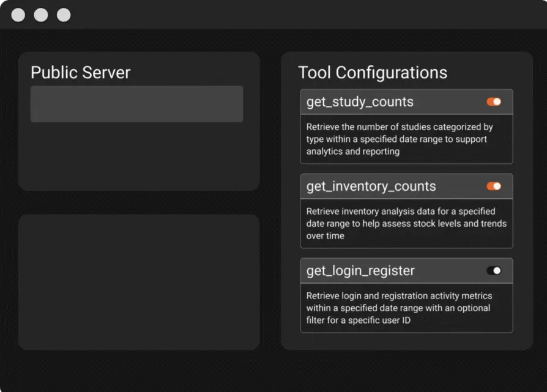
Task: Click the window title bar
Action: coord(306,15)
